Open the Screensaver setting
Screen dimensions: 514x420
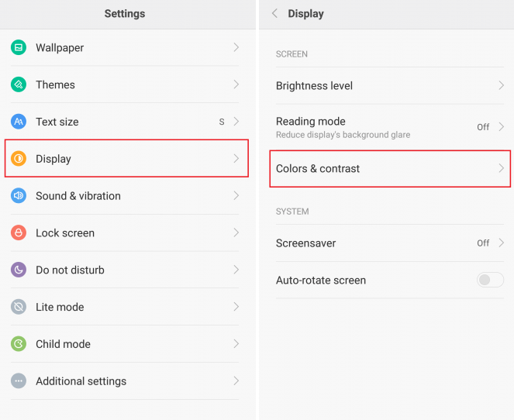(x=305, y=243)
